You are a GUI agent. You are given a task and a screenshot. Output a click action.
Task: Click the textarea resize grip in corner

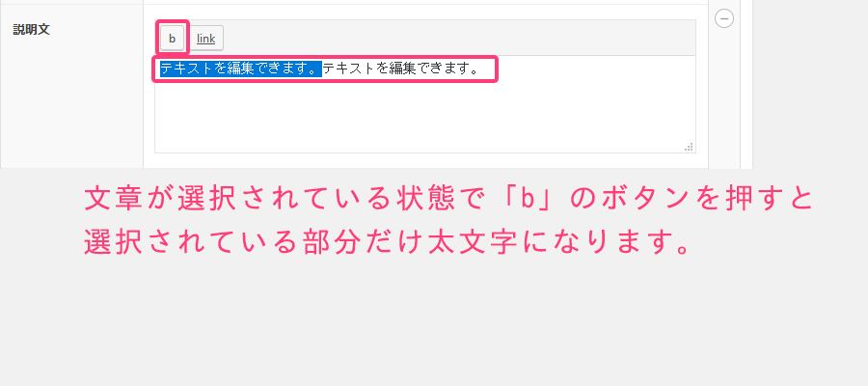pyautogui.click(x=690, y=147)
